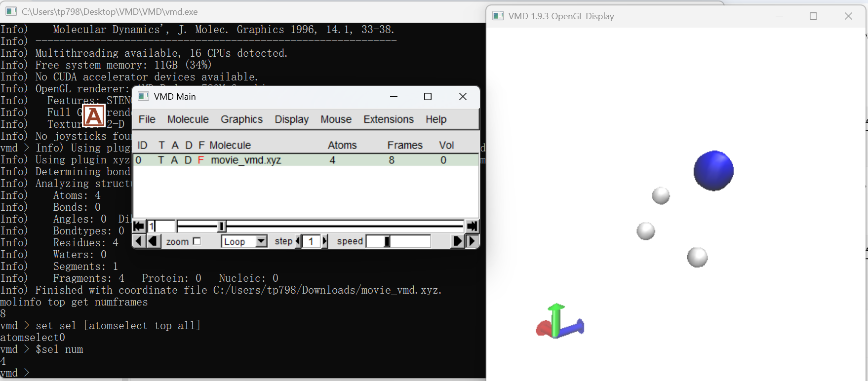Open the Help menu in VMD Main
The image size is (868, 381).
tap(436, 119)
